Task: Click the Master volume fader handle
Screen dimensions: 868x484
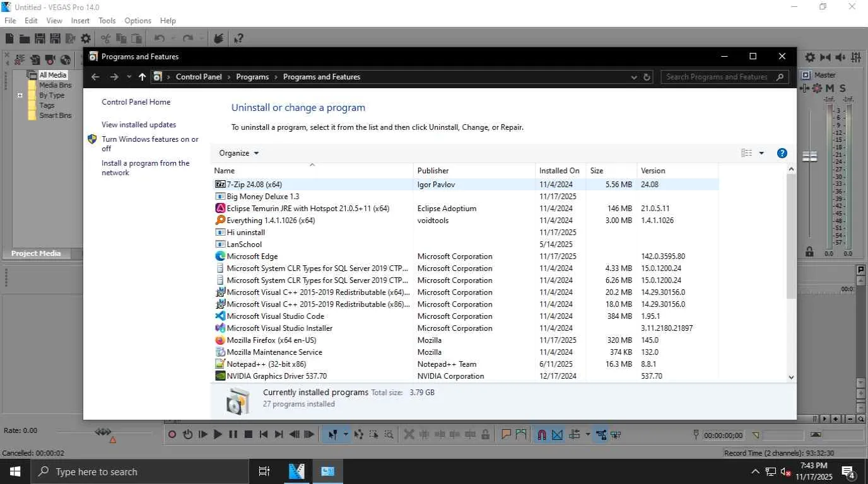Action: [x=810, y=156]
